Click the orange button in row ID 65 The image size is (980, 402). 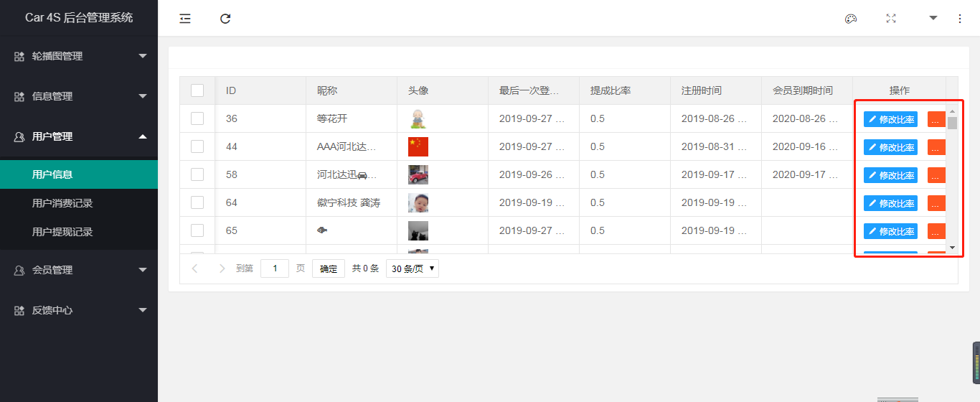936,231
